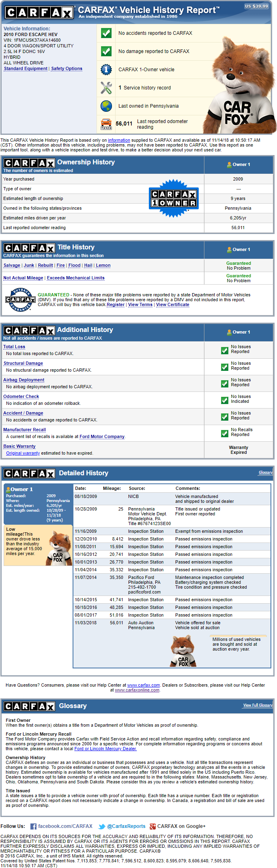This screenshot has width=277, height=868.
Task: Open the @CarfaxReports link
Action: 126,826
